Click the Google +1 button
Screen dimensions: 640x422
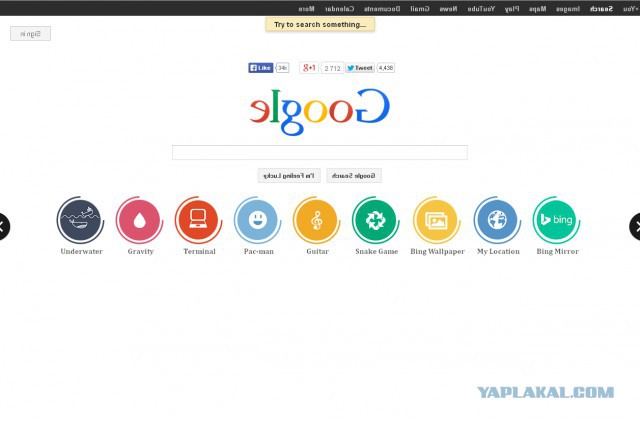(x=309, y=68)
